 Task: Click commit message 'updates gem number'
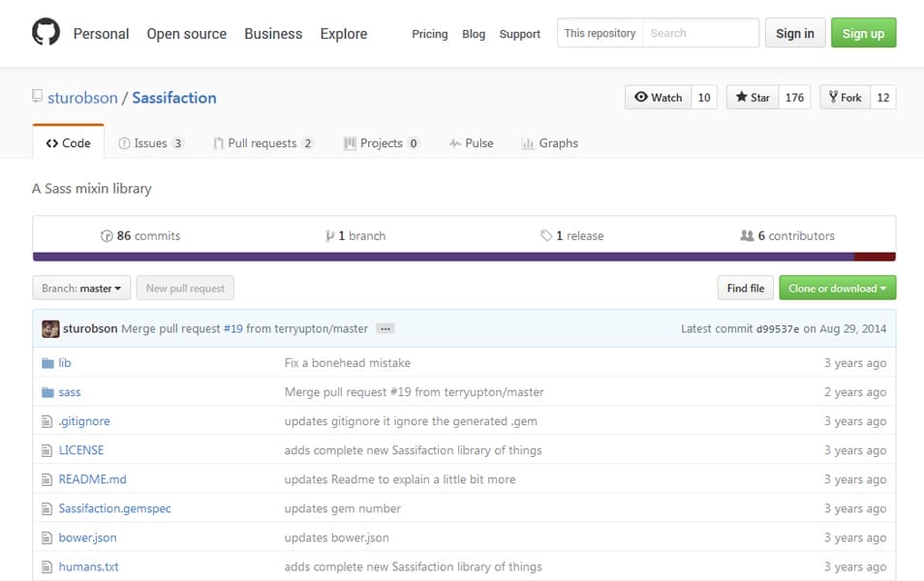coord(342,508)
